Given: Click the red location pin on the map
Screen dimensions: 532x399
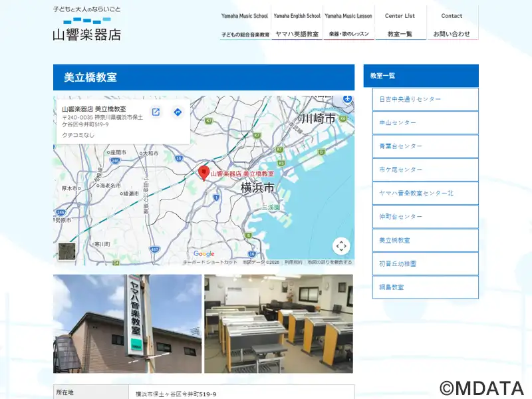Looking at the screenshot, I should click(x=203, y=172).
